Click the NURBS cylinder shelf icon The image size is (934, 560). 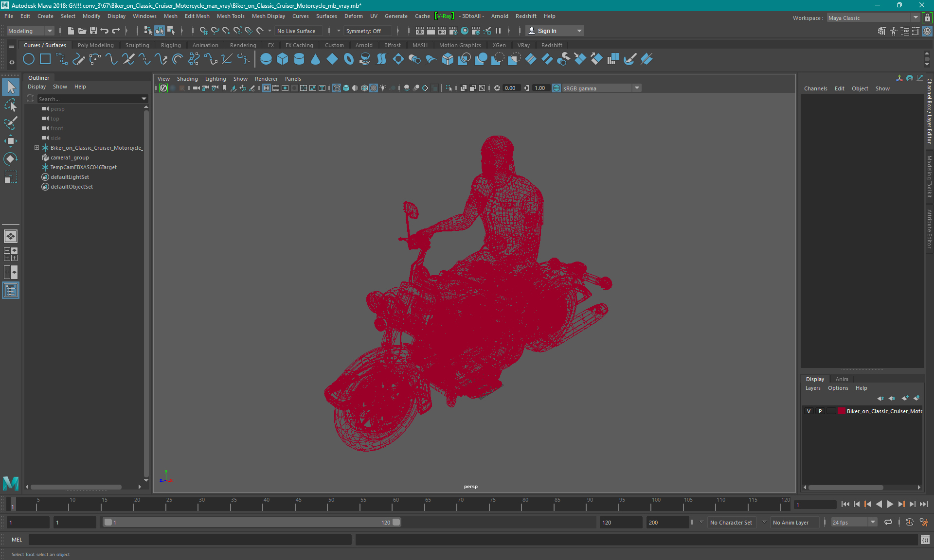coord(299,59)
